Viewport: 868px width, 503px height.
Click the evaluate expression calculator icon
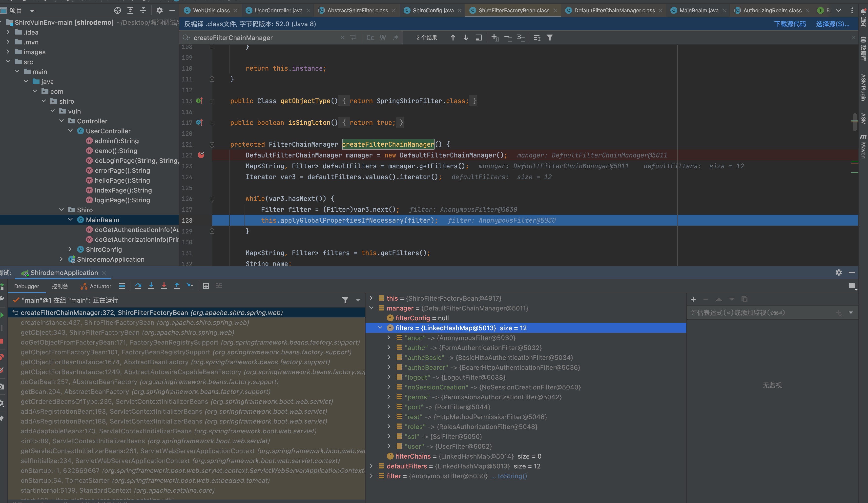[x=206, y=286]
